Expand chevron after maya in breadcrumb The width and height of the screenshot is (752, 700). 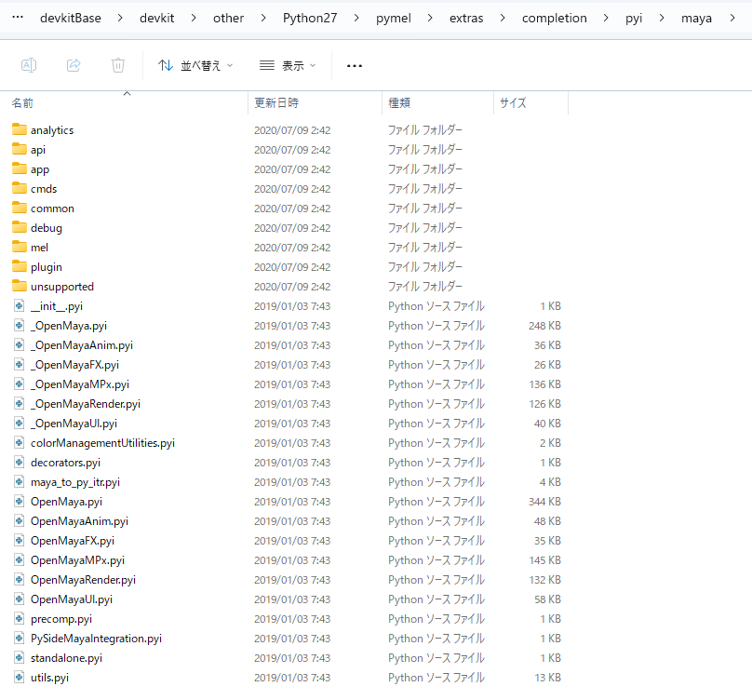point(732,18)
